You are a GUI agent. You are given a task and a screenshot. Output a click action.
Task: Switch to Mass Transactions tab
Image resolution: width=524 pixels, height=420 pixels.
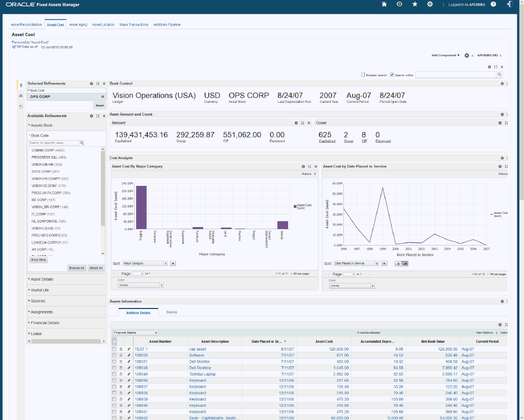coord(134,25)
